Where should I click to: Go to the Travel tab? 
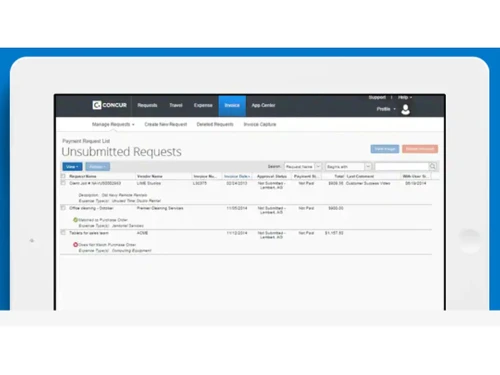pyautogui.click(x=176, y=105)
